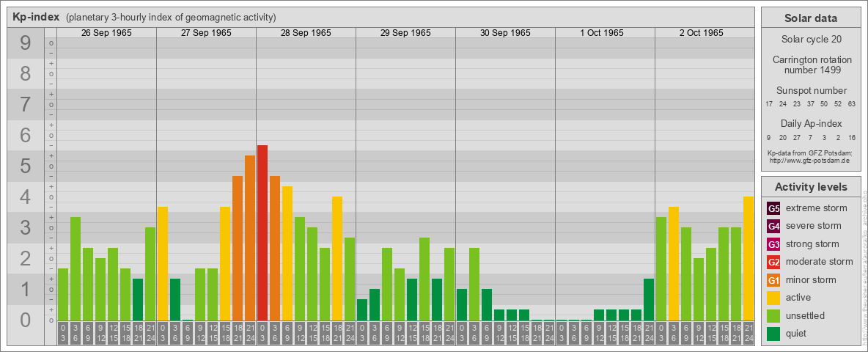
Task: Click the red G2 bar on 28 Sep 1965
Action: [262, 232]
